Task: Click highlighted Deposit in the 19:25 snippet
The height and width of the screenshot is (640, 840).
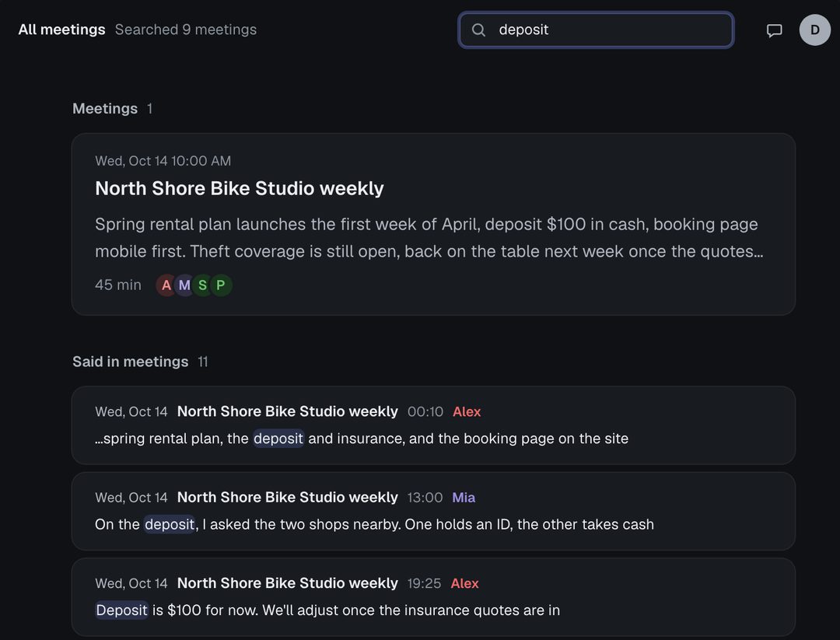Action: click(121, 610)
